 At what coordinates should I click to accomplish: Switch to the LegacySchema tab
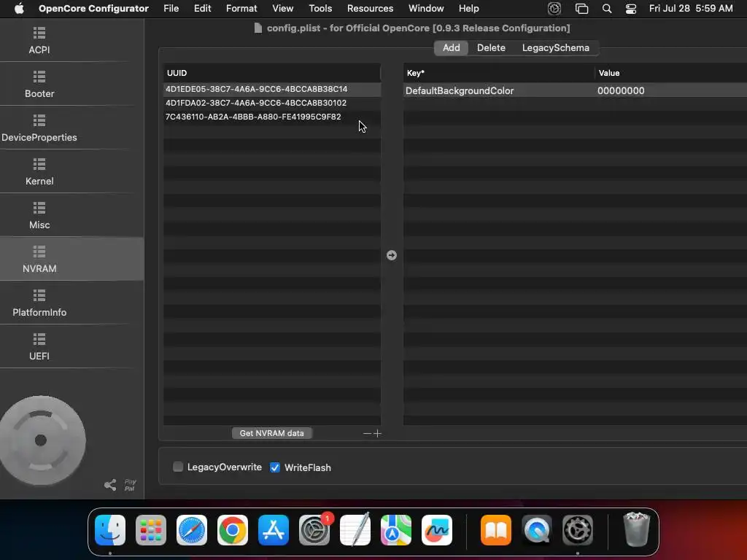point(555,47)
